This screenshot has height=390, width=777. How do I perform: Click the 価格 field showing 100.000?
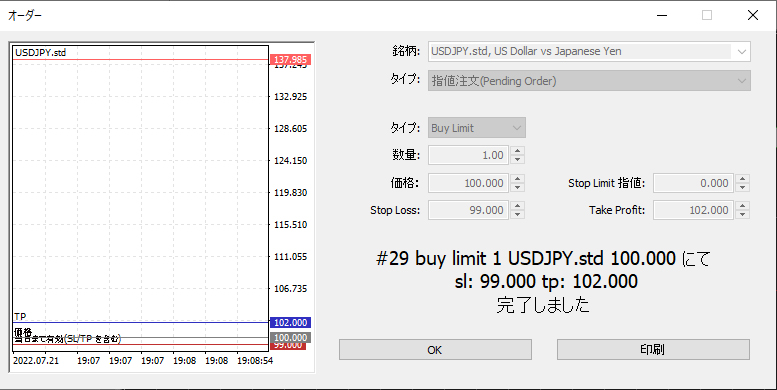[469, 183]
